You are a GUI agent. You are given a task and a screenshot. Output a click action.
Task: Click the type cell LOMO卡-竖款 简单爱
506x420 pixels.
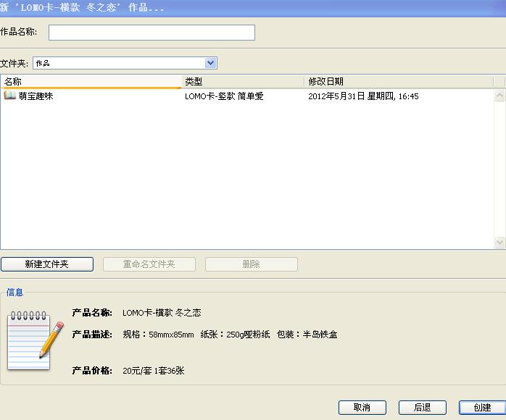click(224, 96)
